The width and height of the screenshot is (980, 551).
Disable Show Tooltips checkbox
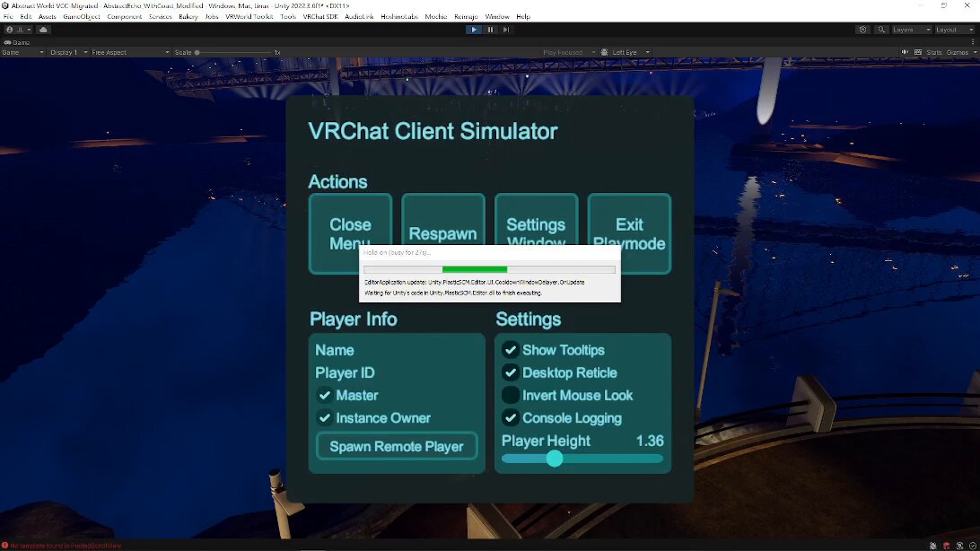(511, 350)
